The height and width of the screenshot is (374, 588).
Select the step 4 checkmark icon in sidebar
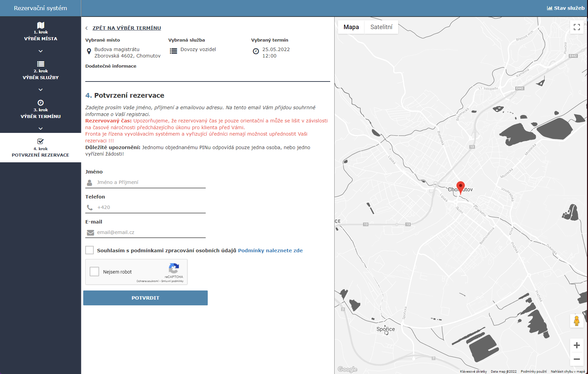[x=41, y=141]
